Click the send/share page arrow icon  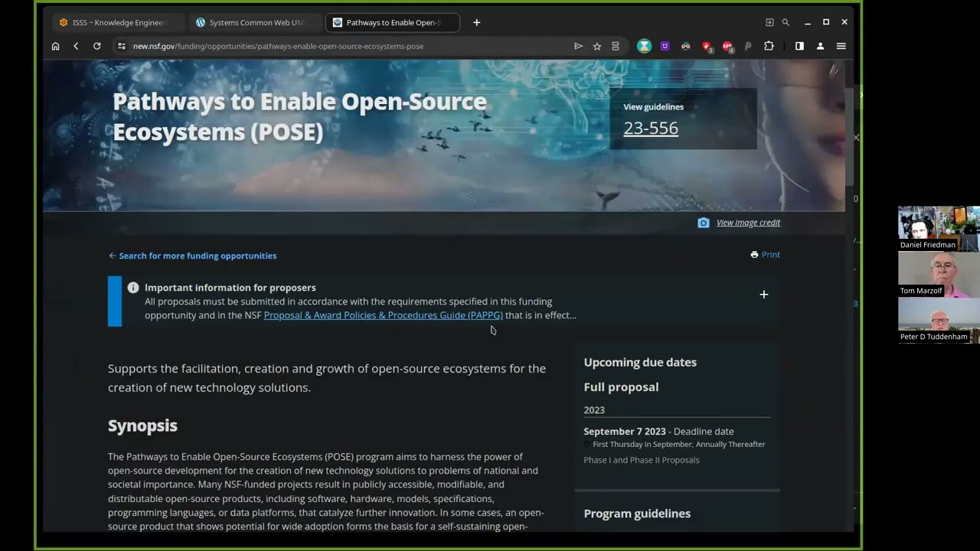click(578, 46)
